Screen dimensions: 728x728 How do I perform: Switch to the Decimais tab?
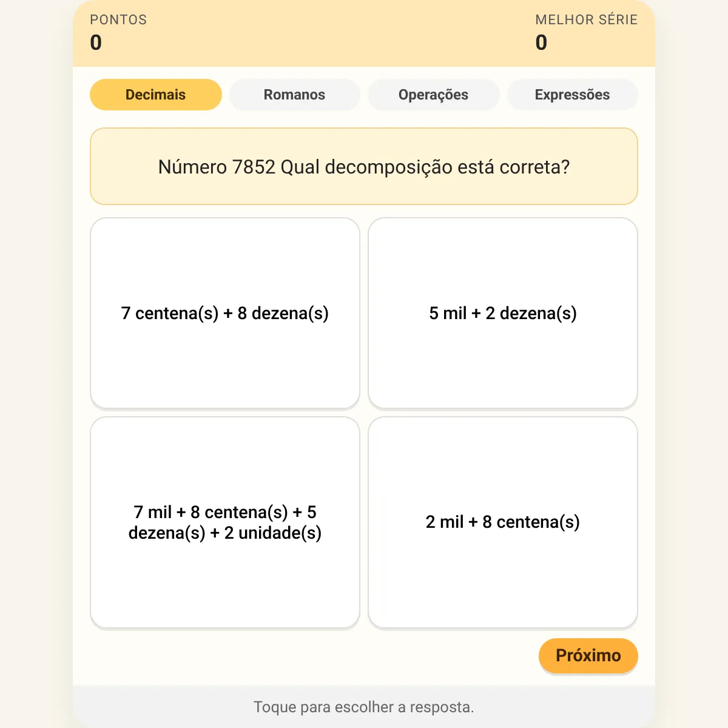156,95
